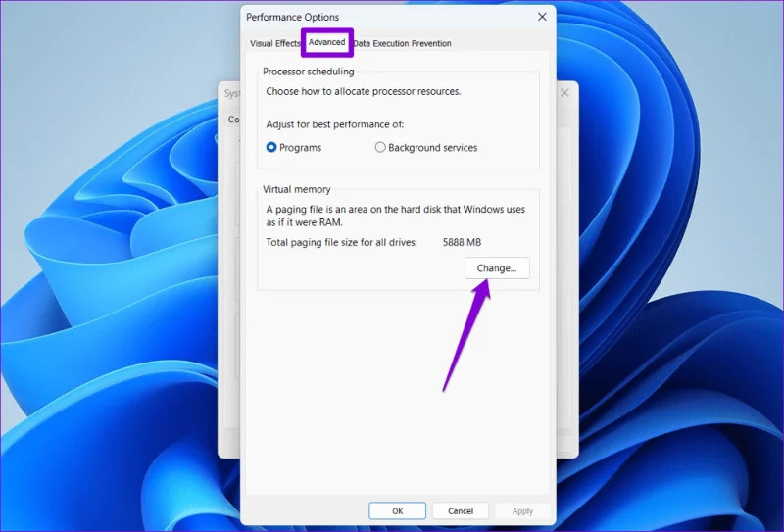Confirm with the OK button

pyautogui.click(x=398, y=511)
